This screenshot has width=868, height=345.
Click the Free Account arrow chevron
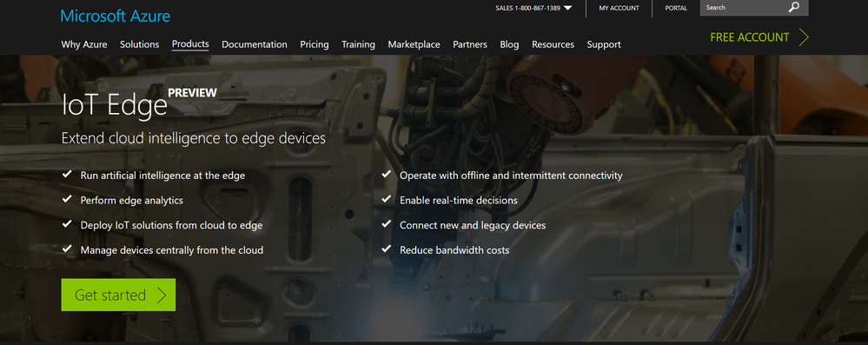pyautogui.click(x=804, y=37)
